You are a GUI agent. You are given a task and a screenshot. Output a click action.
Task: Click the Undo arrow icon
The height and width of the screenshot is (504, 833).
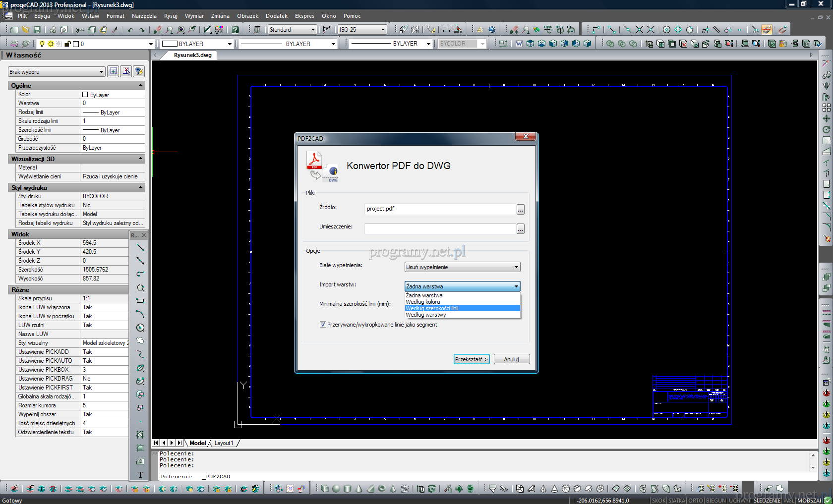click(x=130, y=30)
